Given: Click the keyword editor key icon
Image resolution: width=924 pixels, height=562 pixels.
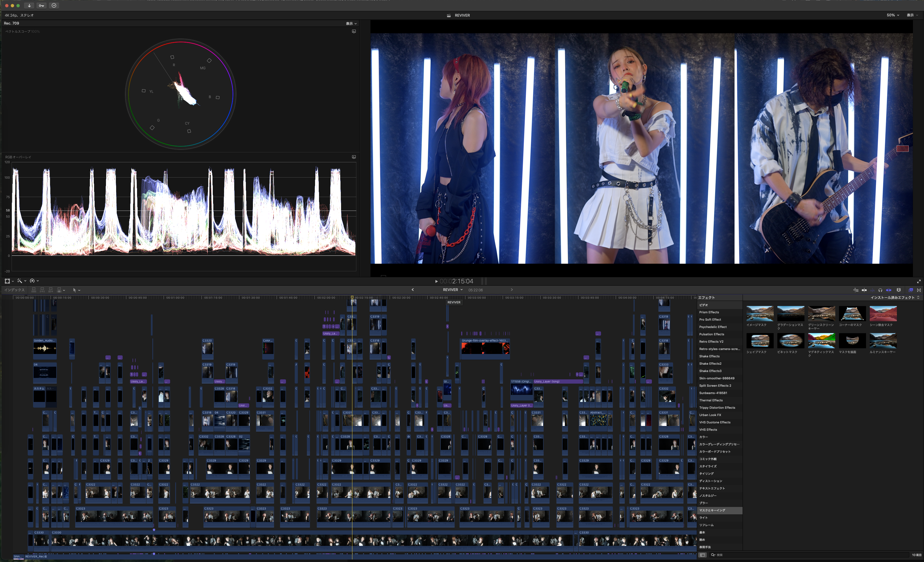Looking at the screenshot, I should coord(42,6).
